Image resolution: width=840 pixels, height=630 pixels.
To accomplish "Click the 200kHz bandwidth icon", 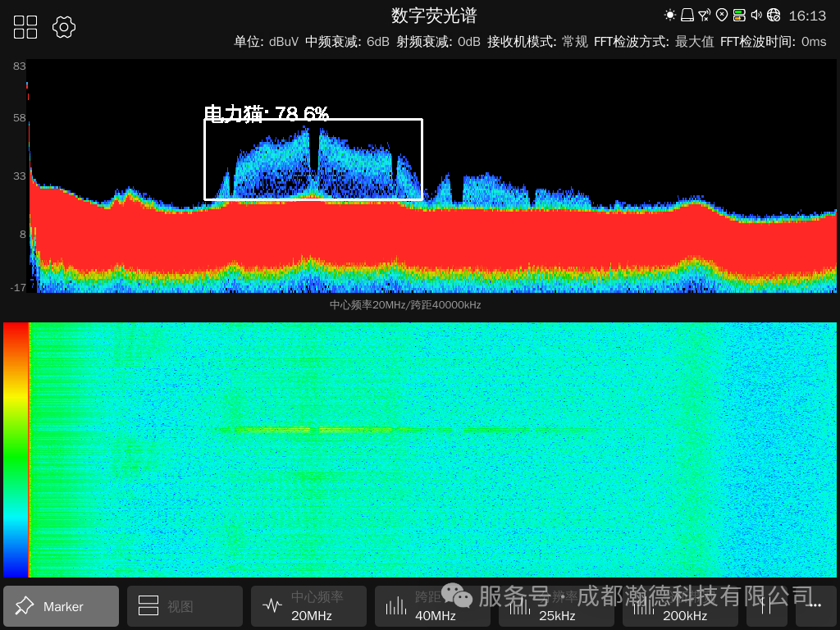I will point(645,605).
